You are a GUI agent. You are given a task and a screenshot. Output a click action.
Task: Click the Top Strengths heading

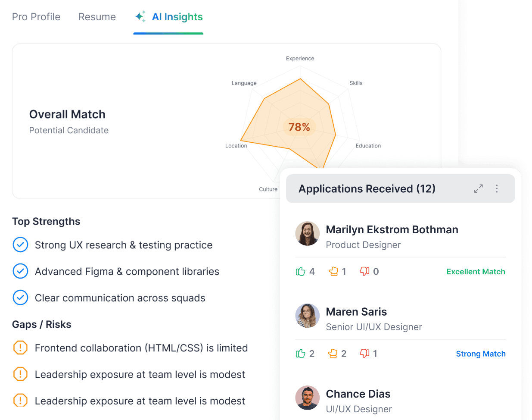pyautogui.click(x=46, y=221)
